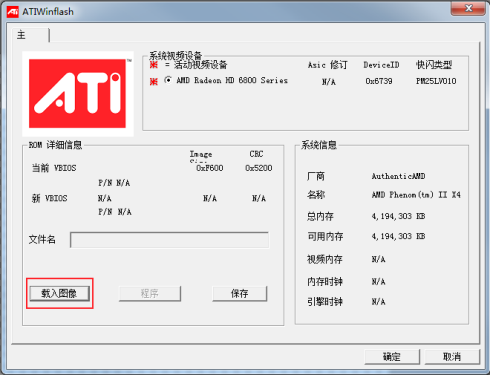Dismiss dialog with the 取消 button

click(452, 357)
